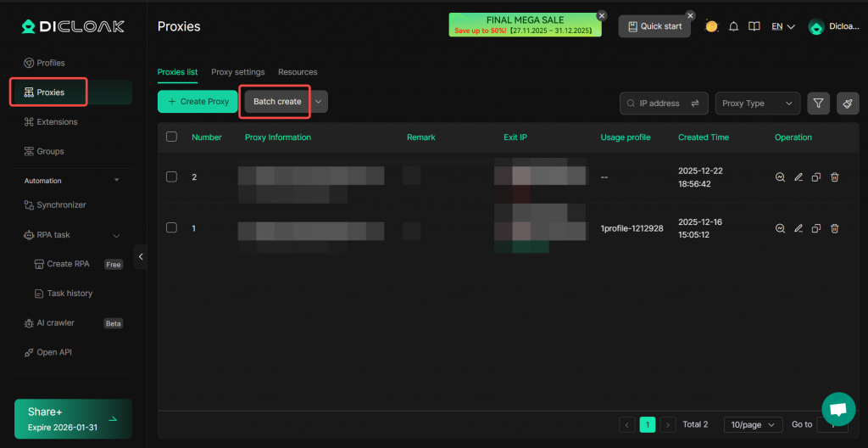The width and height of the screenshot is (868, 448).
Task: Edit proxy number 1 with pencil icon
Action: (798, 228)
